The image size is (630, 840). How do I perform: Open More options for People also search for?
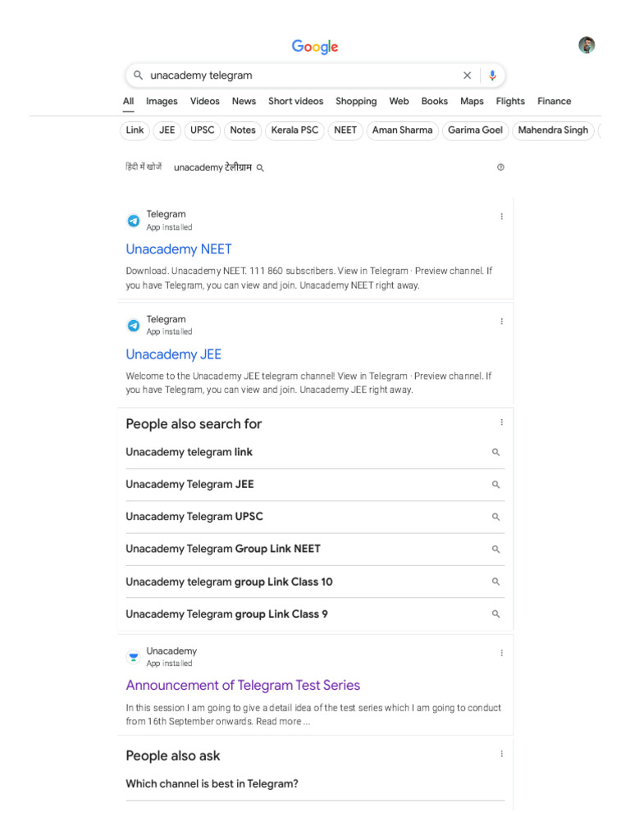pyautogui.click(x=501, y=422)
